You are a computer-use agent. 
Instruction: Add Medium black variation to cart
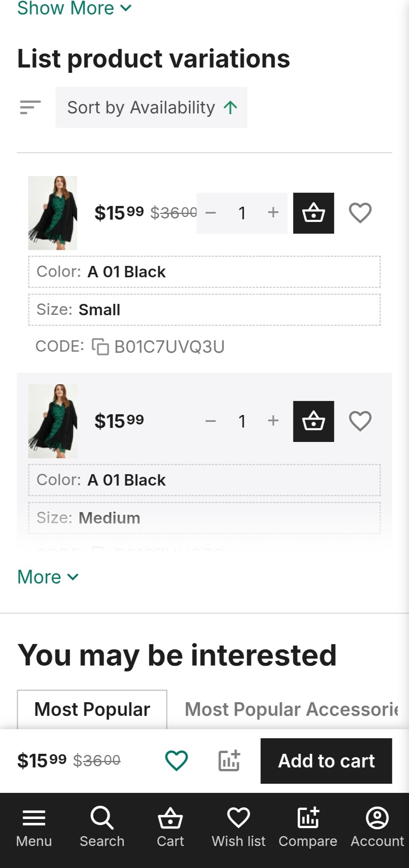tap(313, 421)
